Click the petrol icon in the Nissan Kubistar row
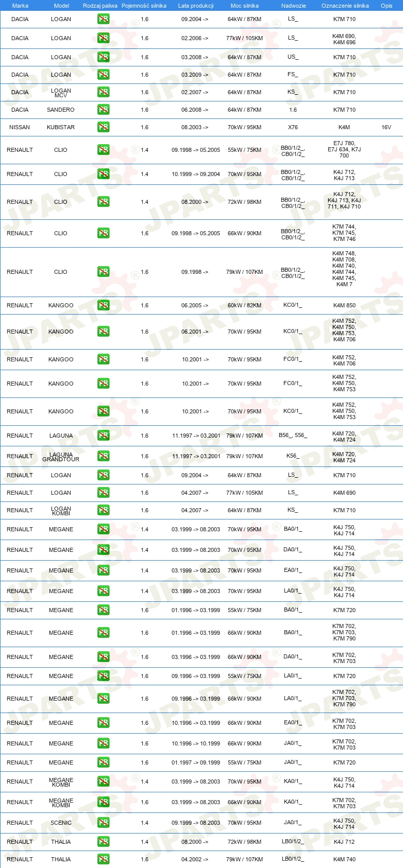The height and width of the screenshot is (868, 403). click(103, 127)
